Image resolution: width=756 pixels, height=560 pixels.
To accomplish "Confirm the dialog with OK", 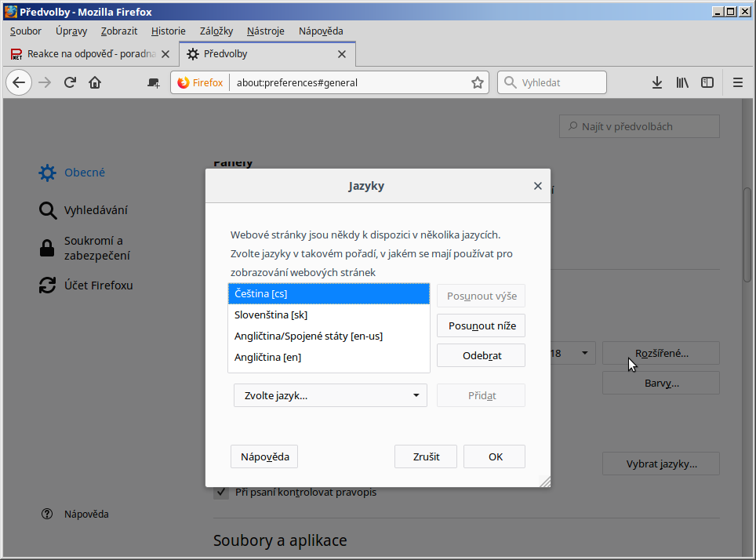I will coord(495,456).
